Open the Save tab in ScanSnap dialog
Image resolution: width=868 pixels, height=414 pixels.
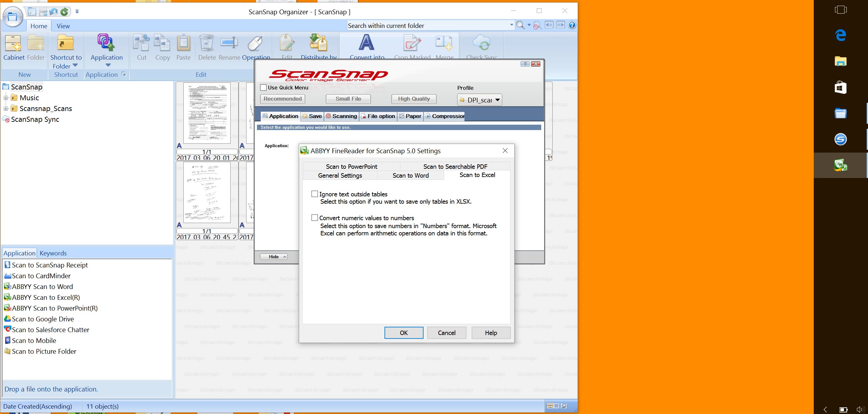(x=312, y=116)
